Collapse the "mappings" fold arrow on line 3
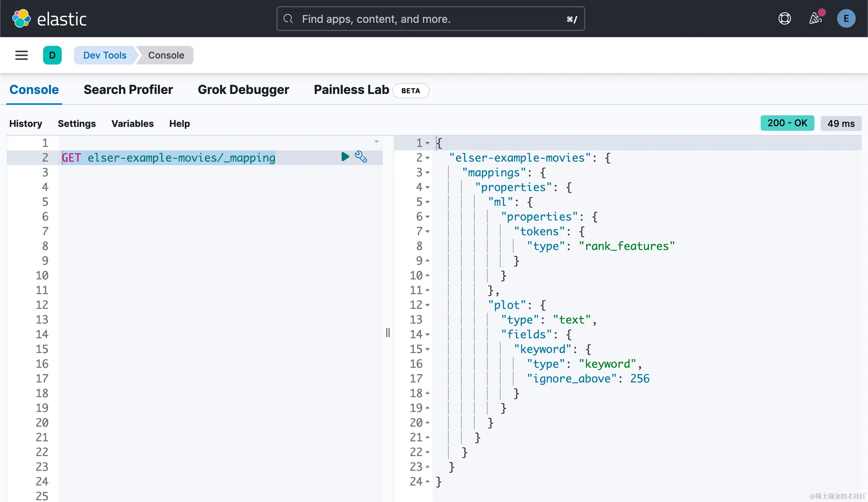The height and width of the screenshot is (502, 868). pos(428,172)
